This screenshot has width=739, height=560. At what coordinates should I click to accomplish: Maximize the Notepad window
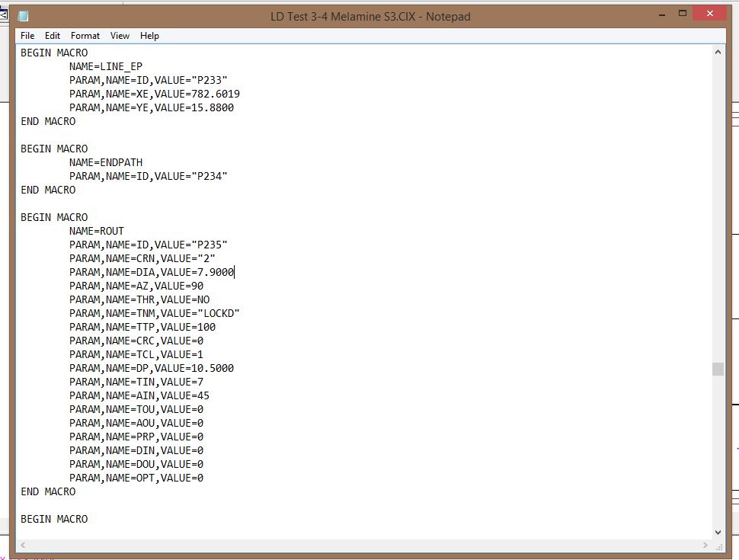tap(683, 14)
